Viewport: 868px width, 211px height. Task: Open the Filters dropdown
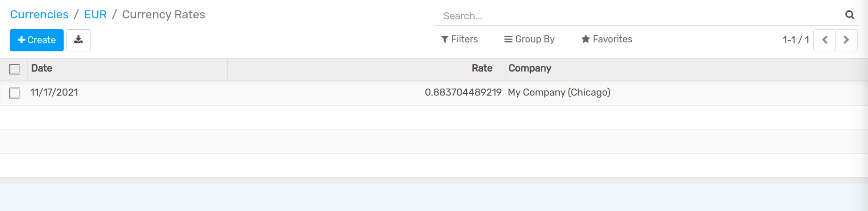[460, 39]
